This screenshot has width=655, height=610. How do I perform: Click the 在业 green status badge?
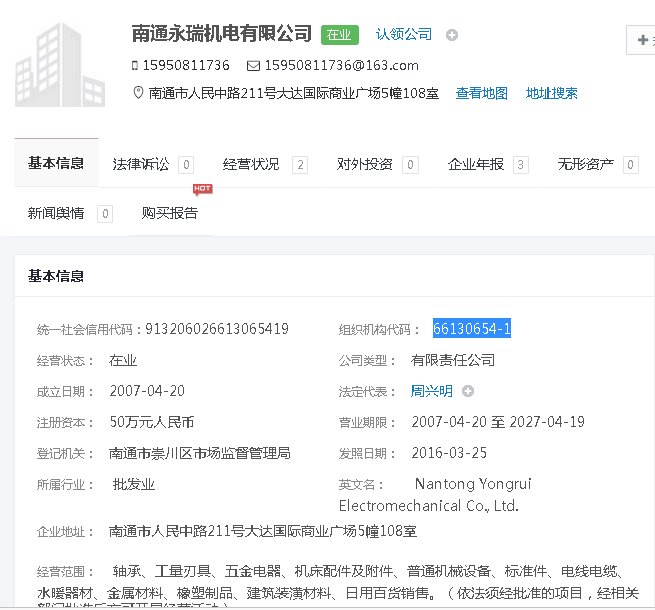click(x=339, y=35)
